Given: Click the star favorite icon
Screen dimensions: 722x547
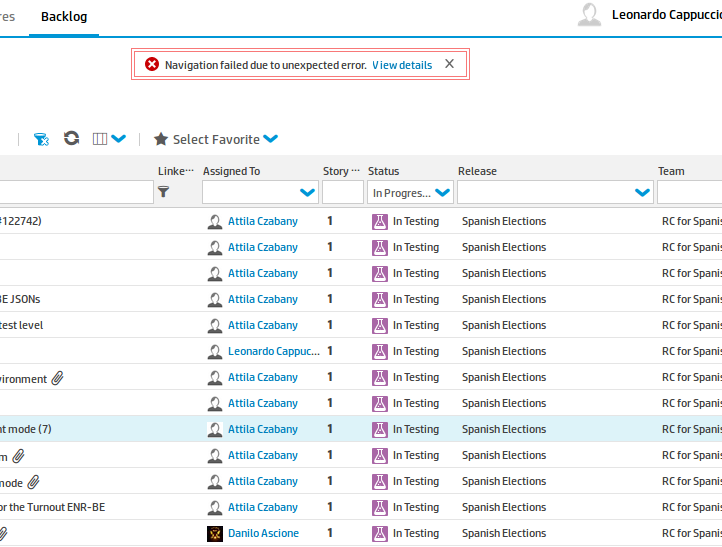Looking at the screenshot, I should point(161,139).
